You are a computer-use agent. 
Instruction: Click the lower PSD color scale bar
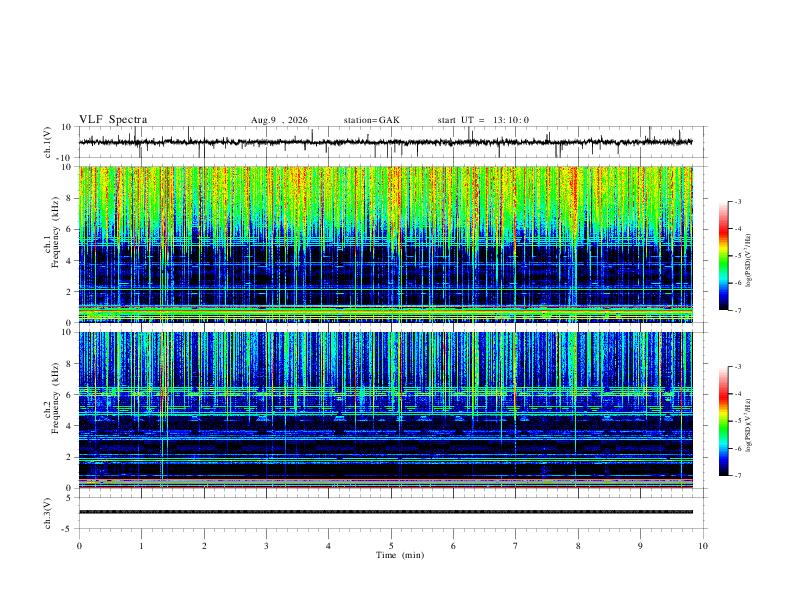click(x=723, y=421)
